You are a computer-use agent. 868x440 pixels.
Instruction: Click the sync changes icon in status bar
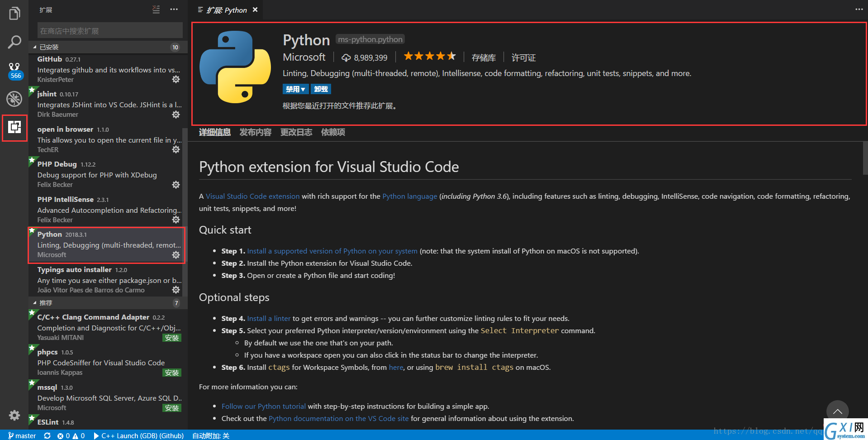47,435
